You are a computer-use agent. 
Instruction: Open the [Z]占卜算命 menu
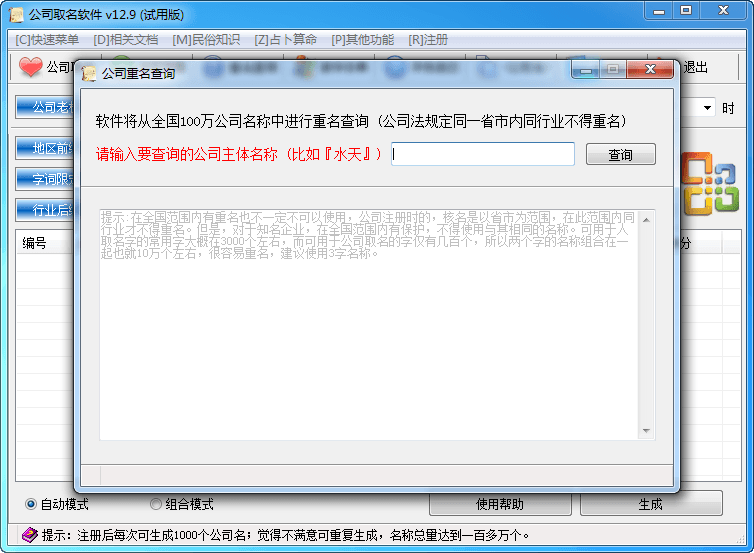point(285,40)
